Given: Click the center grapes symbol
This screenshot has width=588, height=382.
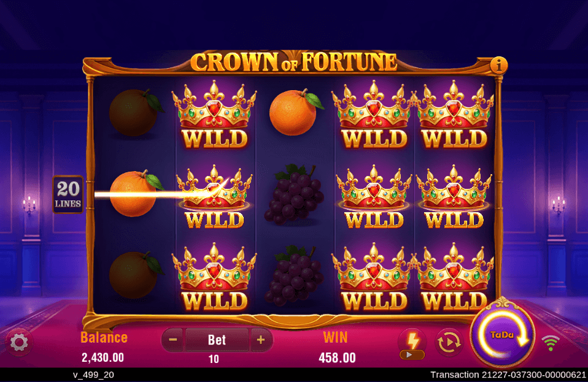Looking at the screenshot, I should coord(294,194).
